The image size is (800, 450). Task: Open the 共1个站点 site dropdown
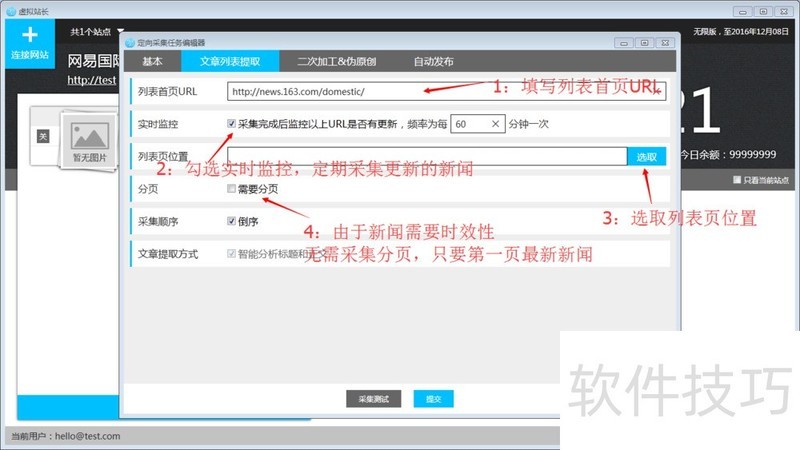pyautogui.click(x=97, y=32)
